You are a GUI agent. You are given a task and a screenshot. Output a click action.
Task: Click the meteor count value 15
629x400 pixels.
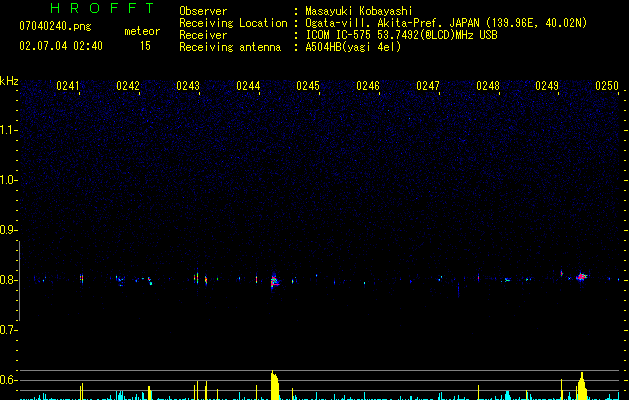coord(145,46)
